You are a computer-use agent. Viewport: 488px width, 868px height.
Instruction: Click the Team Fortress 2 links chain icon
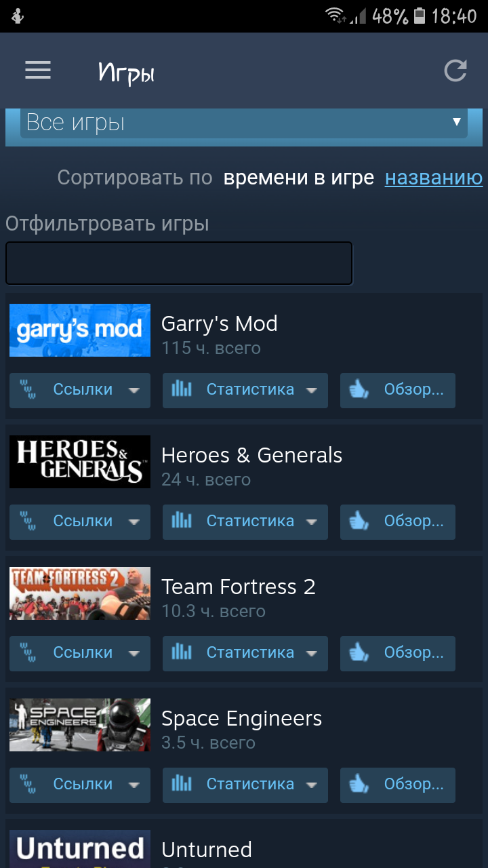(28, 652)
